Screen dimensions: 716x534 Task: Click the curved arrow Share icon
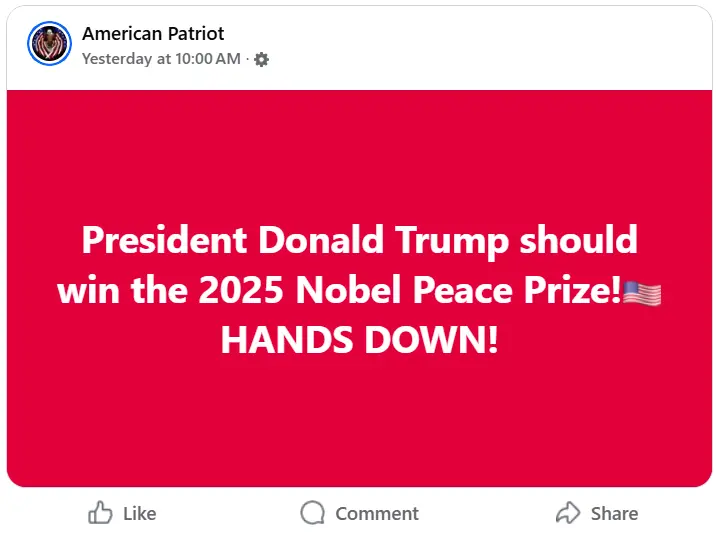(568, 512)
